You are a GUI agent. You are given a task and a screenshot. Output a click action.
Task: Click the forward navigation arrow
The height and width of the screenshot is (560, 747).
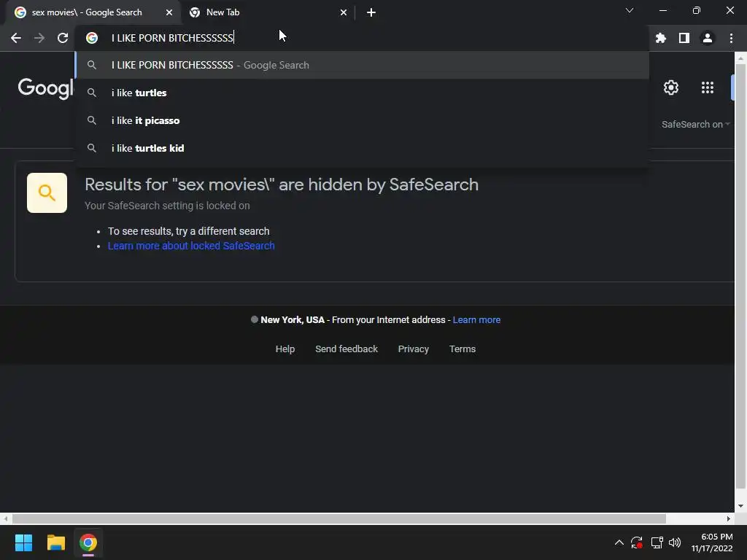pos(39,38)
